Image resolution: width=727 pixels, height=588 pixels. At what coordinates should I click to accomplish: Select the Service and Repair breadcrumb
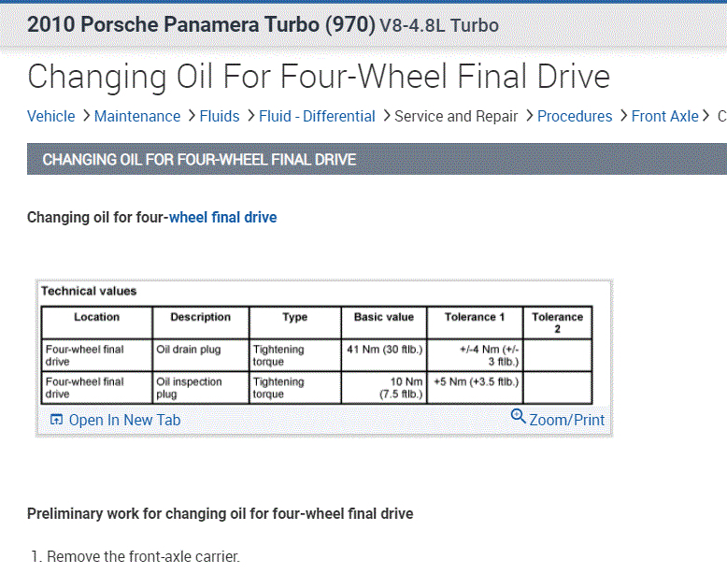(x=456, y=117)
